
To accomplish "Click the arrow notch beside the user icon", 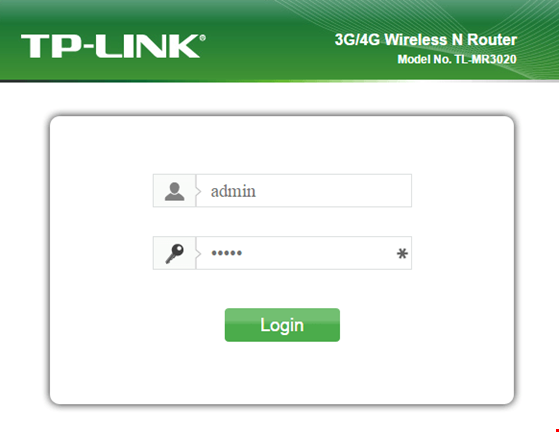I will (198, 191).
